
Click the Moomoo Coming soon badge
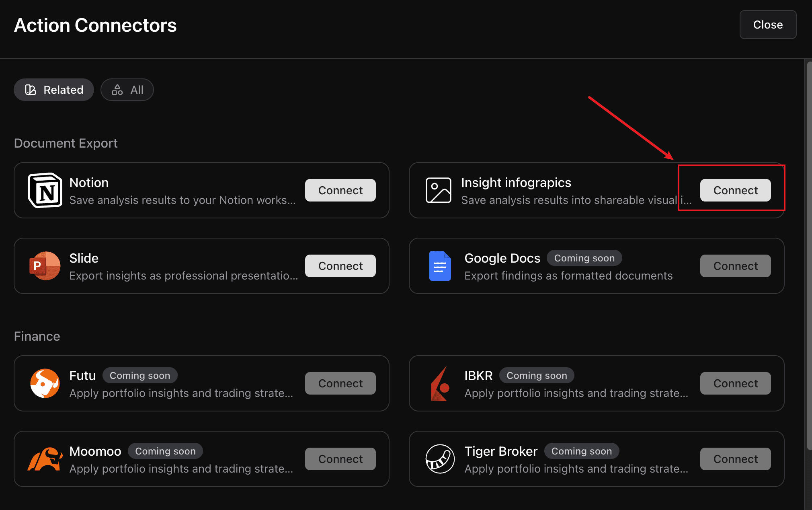click(x=165, y=451)
